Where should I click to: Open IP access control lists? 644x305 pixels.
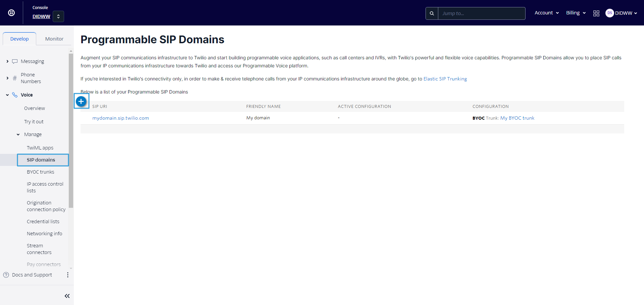45,187
